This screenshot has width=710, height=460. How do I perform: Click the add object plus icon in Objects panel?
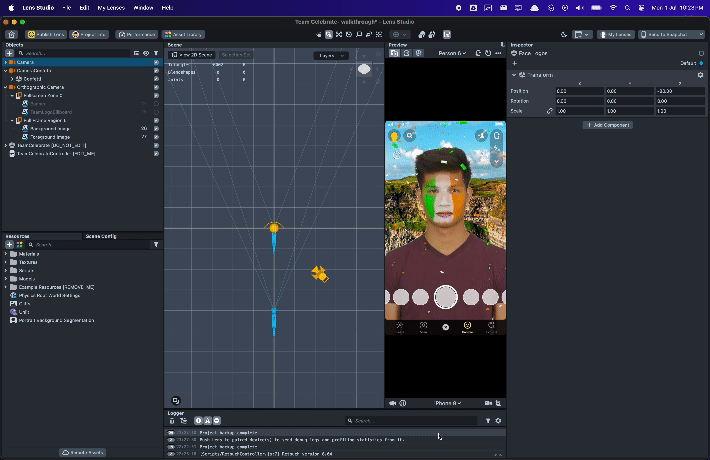[x=9, y=53]
